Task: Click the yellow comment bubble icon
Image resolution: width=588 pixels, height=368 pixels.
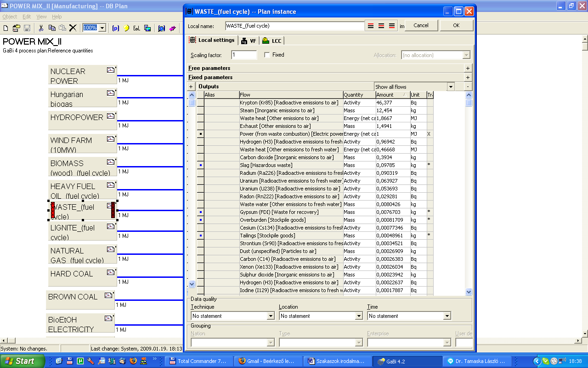Action: pos(126,28)
